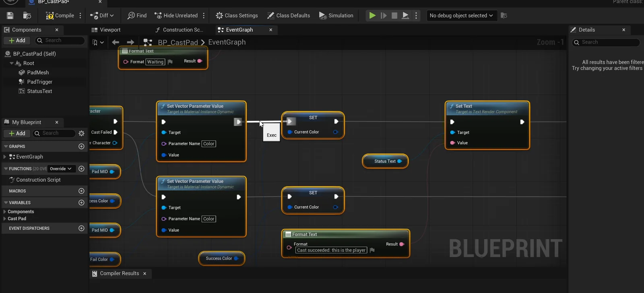Select debug object dropdown
This screenshot has width=644, height=293.
tap(461, 16)
